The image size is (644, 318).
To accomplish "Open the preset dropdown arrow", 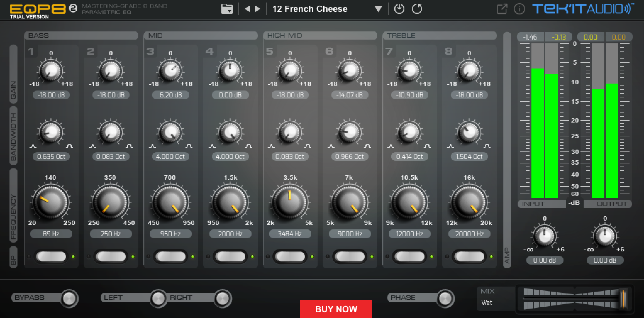I will tap(378, 9).
